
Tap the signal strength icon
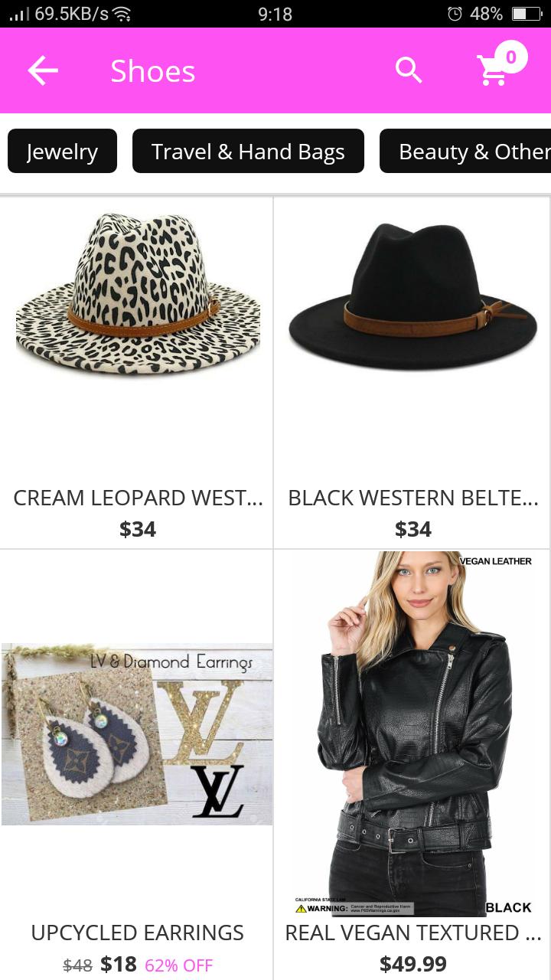pos(19,14)
